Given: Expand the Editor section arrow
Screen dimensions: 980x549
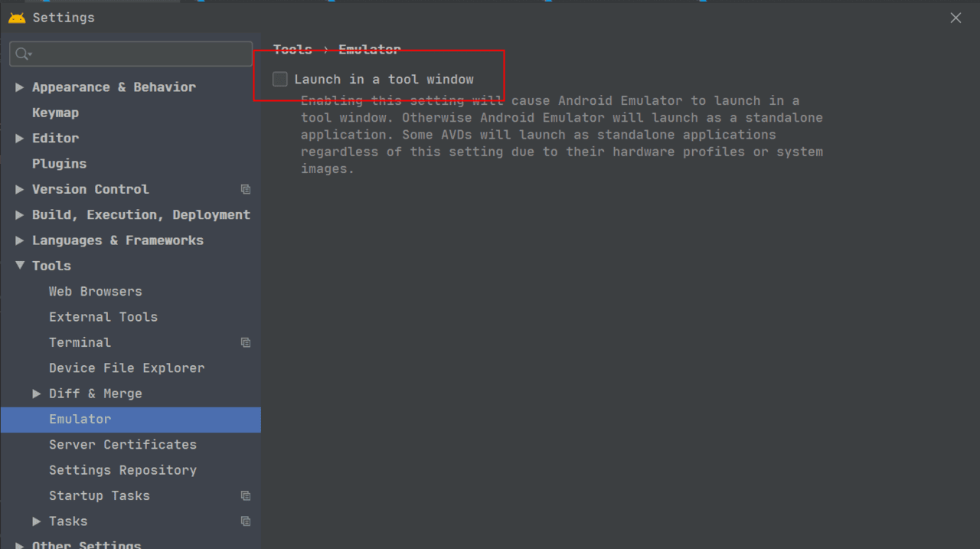Looking at the screenshot, I should click(x=19, y=139).
